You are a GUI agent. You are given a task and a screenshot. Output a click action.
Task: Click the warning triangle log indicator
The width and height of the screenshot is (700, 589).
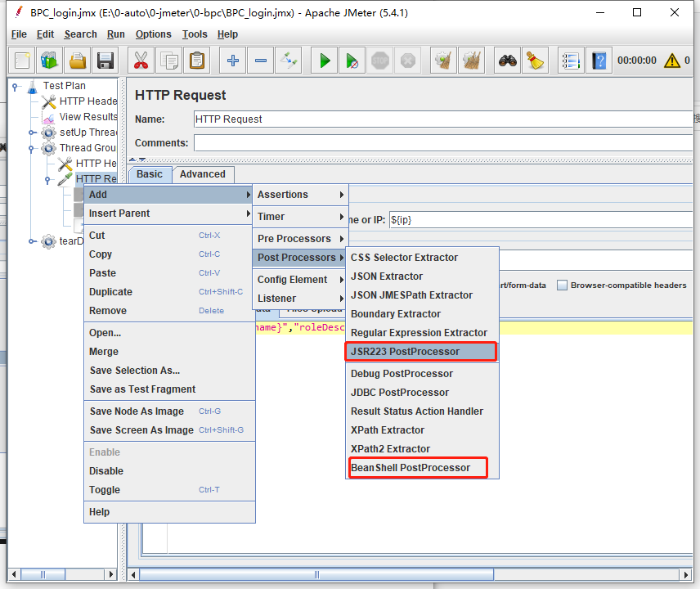(672, 61)
